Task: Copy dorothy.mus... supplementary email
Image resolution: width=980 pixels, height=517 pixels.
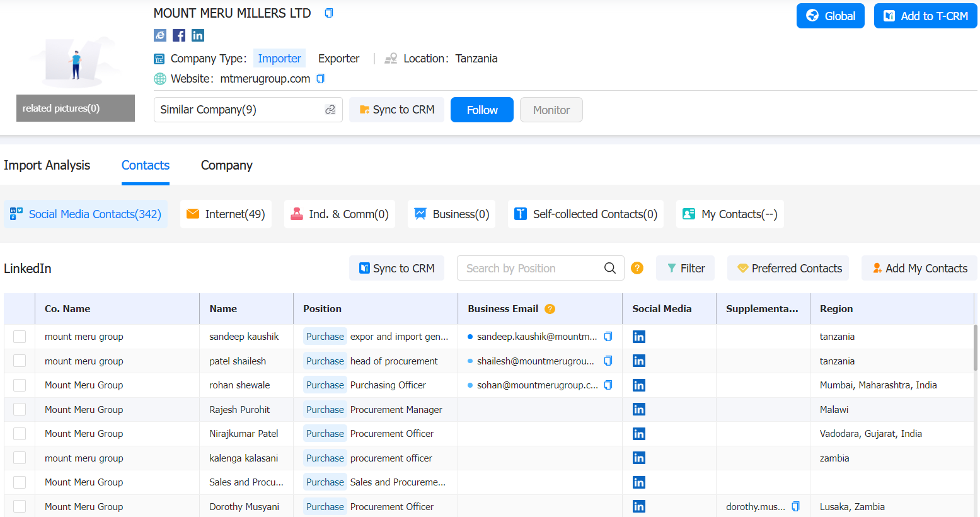Action: [795, 506]
